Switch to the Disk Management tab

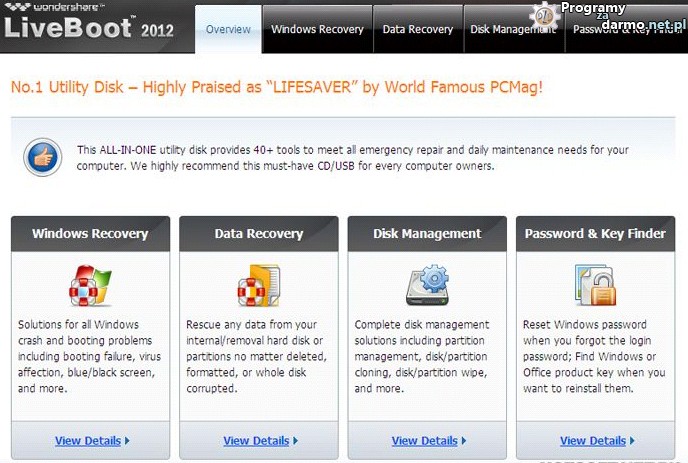[x=513, y=30]
